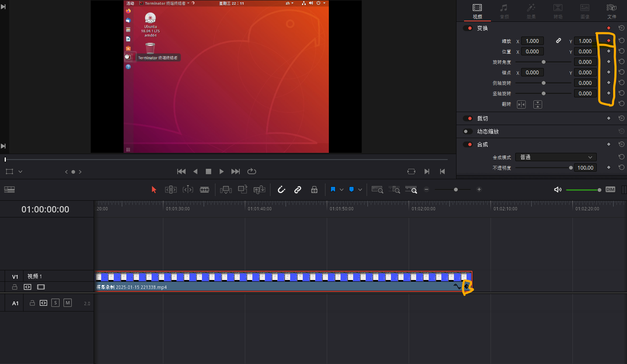Click the Overwrite Clip toolbar icon
Image resolution: width=627 pixels, height=364 pixels.
(x=243, y=189)
